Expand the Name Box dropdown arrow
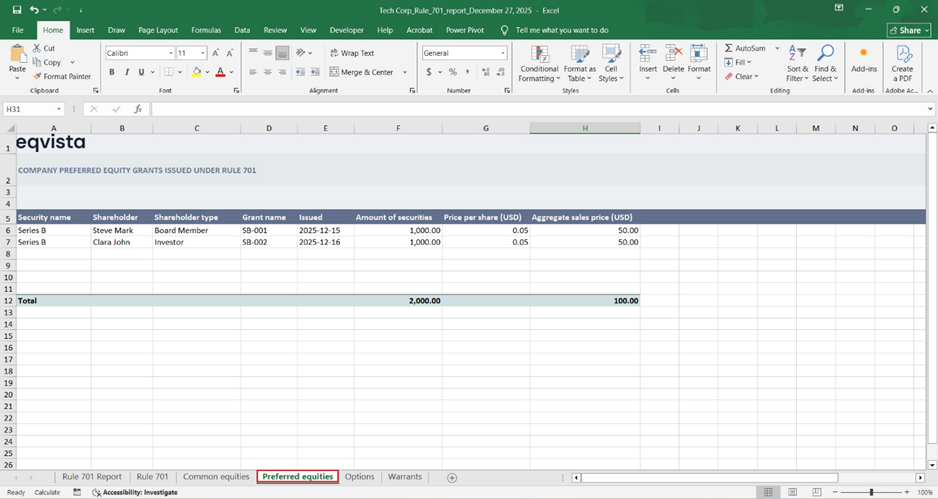 tap(60, 109)
